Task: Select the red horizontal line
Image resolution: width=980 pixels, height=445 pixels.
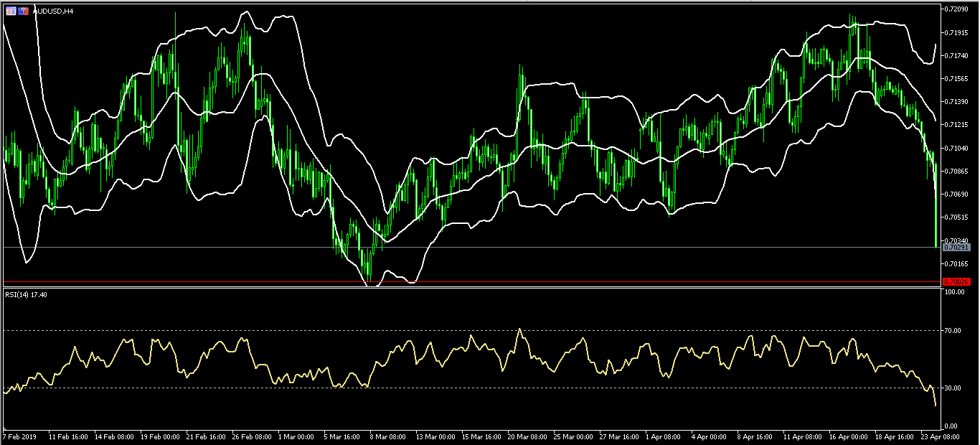Action: [x=471, y=281]
